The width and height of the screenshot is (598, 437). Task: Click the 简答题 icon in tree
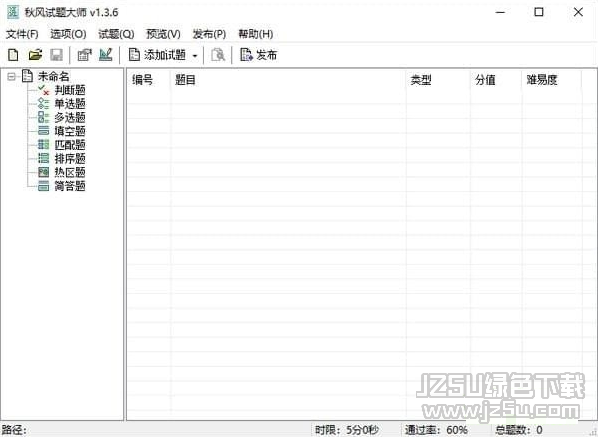click(43, 186)
